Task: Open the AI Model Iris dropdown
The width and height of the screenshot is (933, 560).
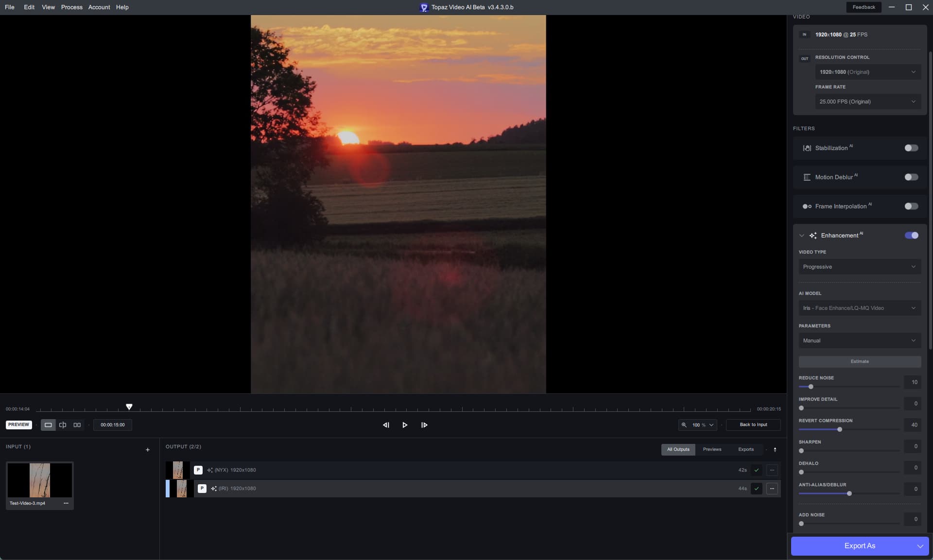Action: pyautogui.click(x=859, y=308)
